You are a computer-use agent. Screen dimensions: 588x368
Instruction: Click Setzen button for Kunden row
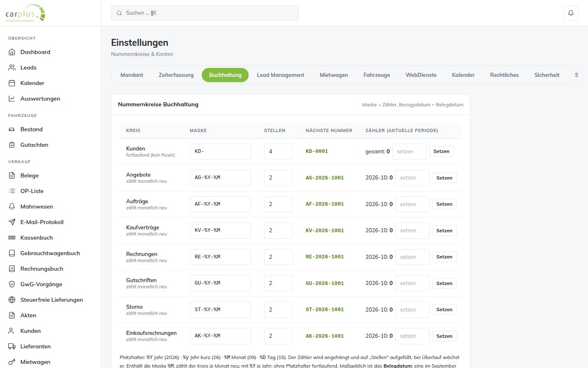441,151
